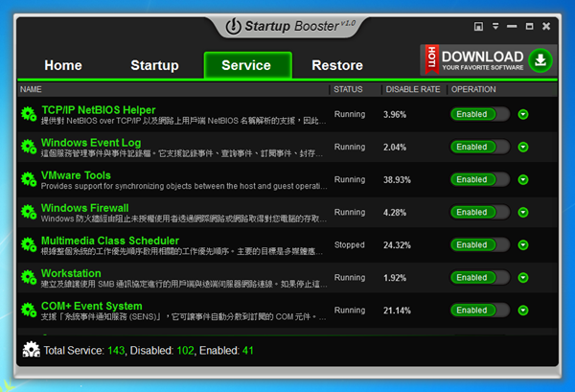
Task: Disable the VMware Tools service switch
Action: (x=480, y=179)
